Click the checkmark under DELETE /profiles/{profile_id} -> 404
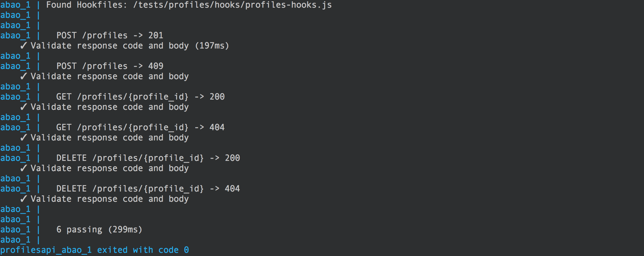The image size is (644, 256). [x=24, y=199]
